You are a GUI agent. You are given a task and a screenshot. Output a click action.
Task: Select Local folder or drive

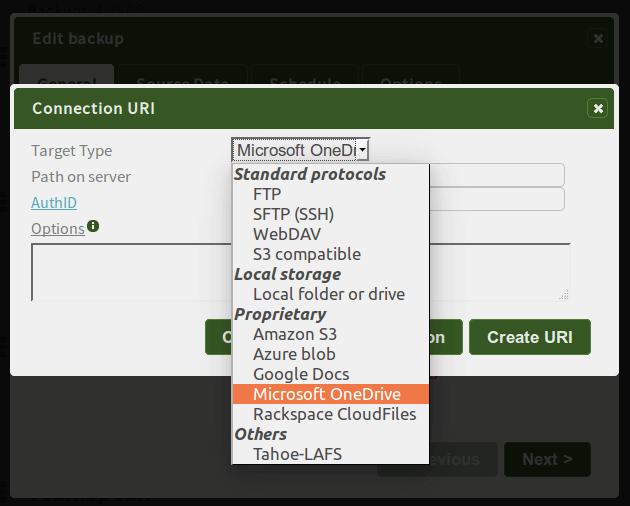coord(331,294)
